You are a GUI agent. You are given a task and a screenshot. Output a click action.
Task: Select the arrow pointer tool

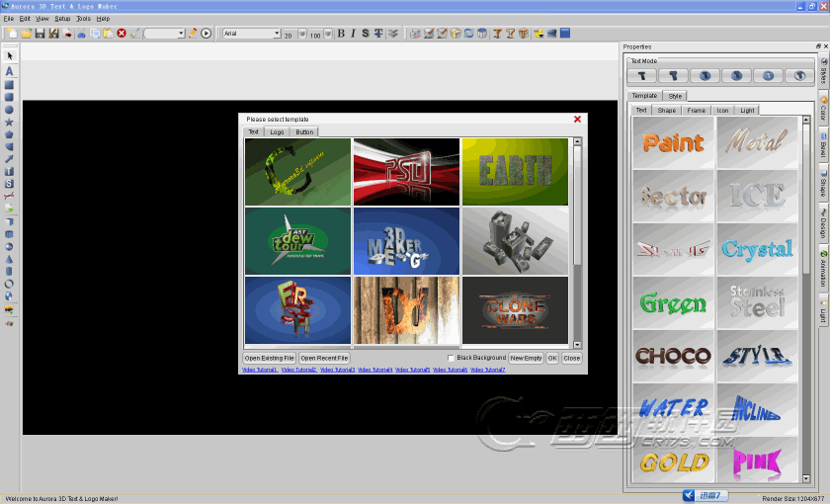pyautogui.click(x=9, y=56)
